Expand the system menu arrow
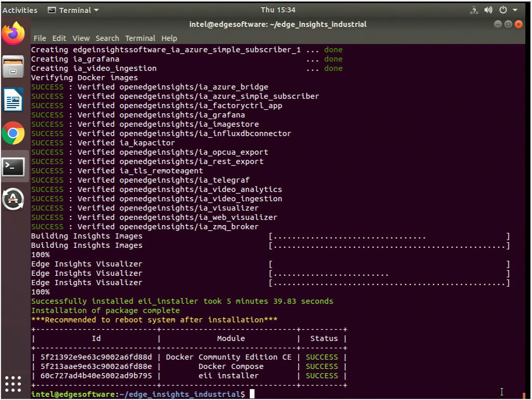The height and width of the screenshot is (400, 532). click(515, 10)
